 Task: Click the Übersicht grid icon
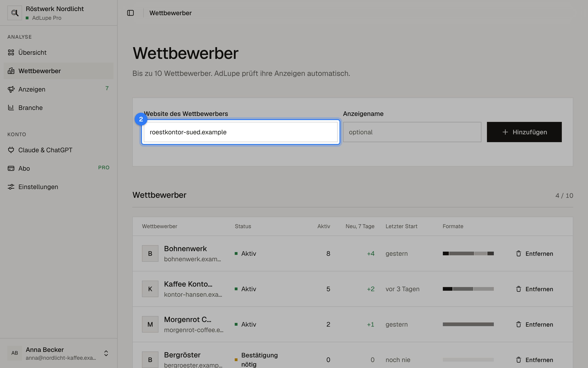click(11, 52)
